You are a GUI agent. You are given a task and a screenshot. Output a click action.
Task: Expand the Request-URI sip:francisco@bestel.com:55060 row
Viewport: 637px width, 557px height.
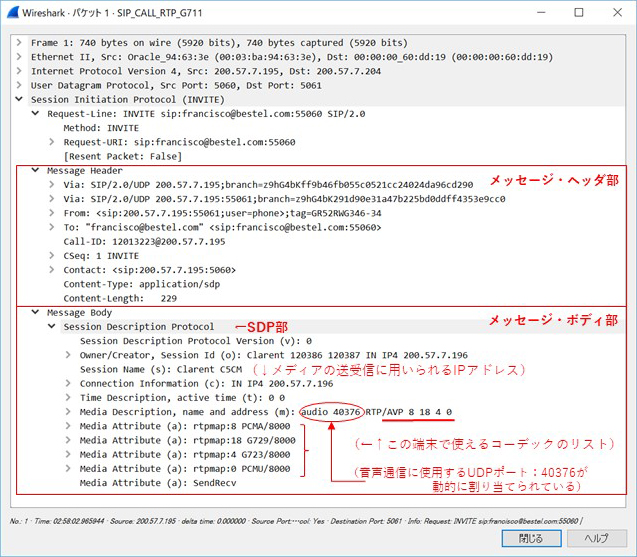(52, 142)
